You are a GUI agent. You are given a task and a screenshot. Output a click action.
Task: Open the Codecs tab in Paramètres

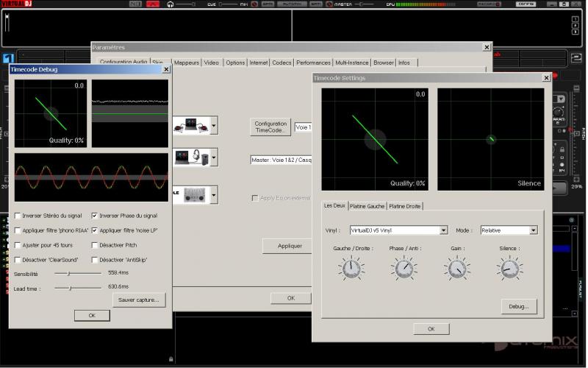tap(282, 63)
